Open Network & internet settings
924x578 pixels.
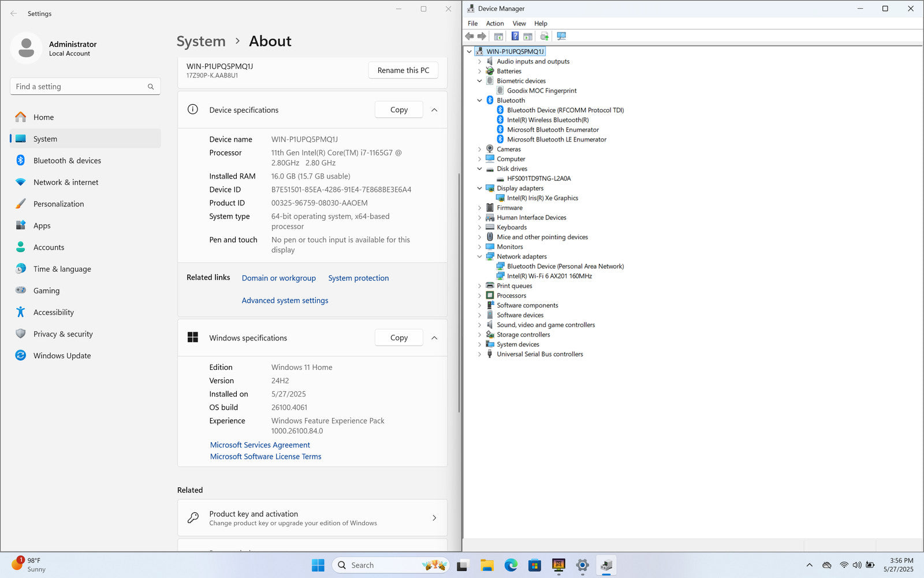tap(85, 182)
